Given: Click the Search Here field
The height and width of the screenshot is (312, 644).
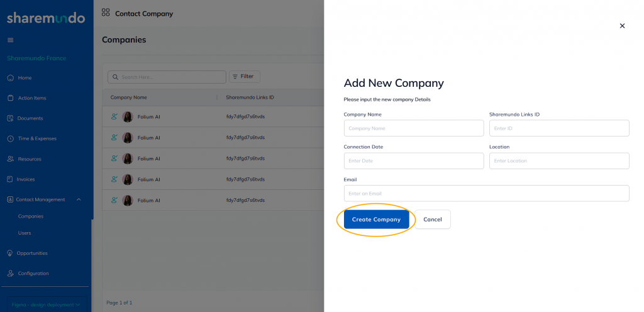Looking at the screenshot, I should pos(167,77).
